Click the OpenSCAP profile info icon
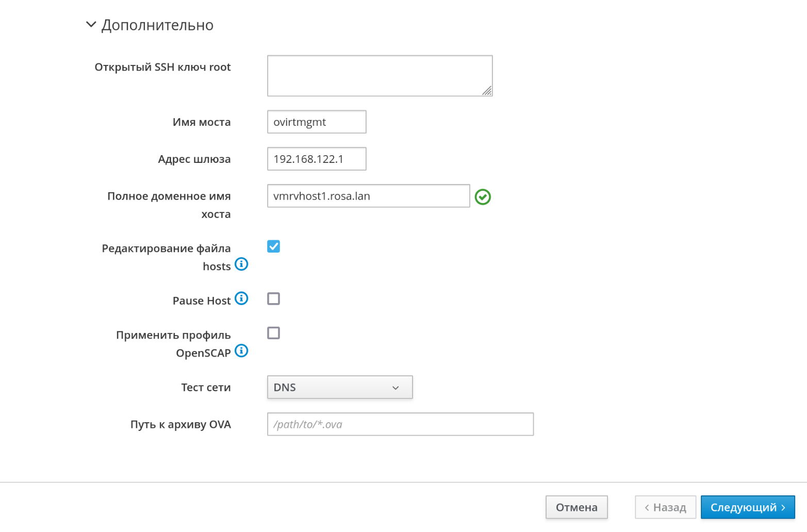807x532 pixels. click(x=241, y=351)
